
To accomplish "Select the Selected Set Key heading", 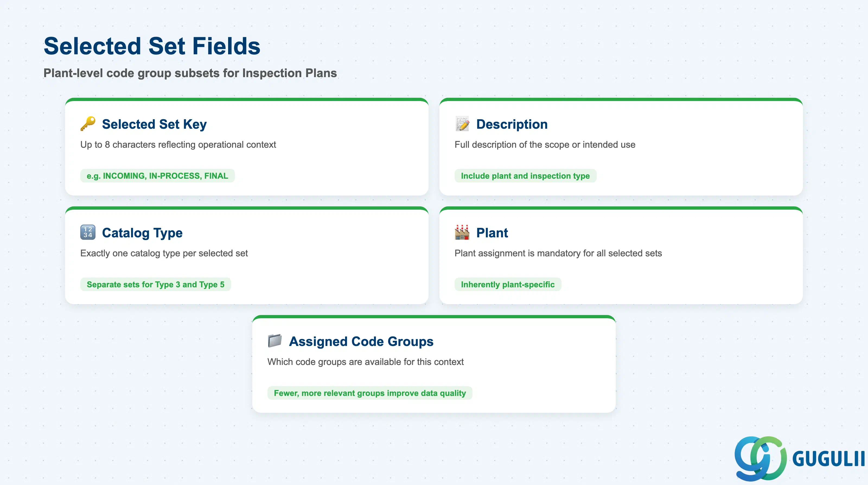I will click(154, 124).
